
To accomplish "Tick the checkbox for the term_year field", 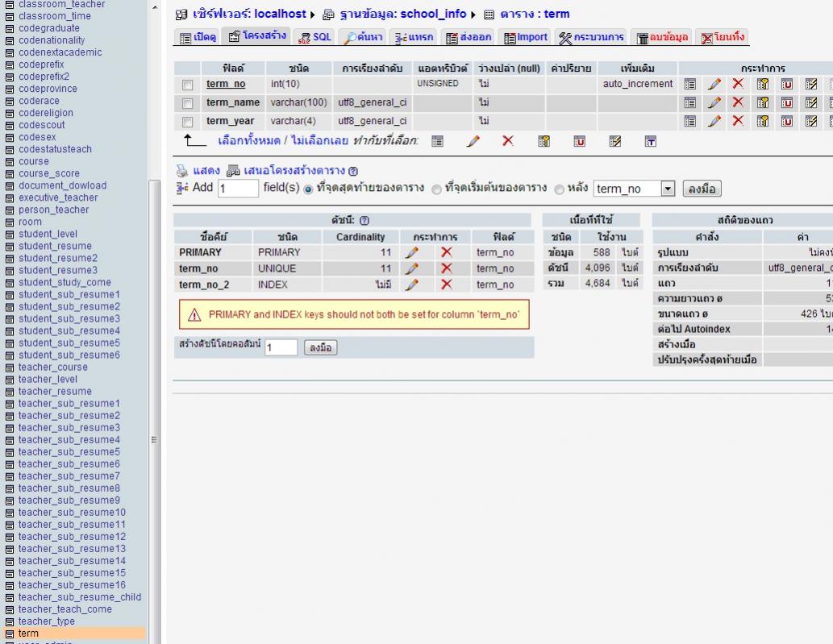I will coord(188,123).
